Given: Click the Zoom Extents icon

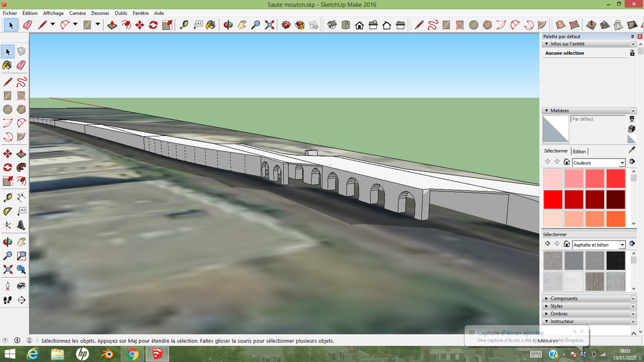Looking at the screenshot, I should pyautogui.click(x=269, y=25).
